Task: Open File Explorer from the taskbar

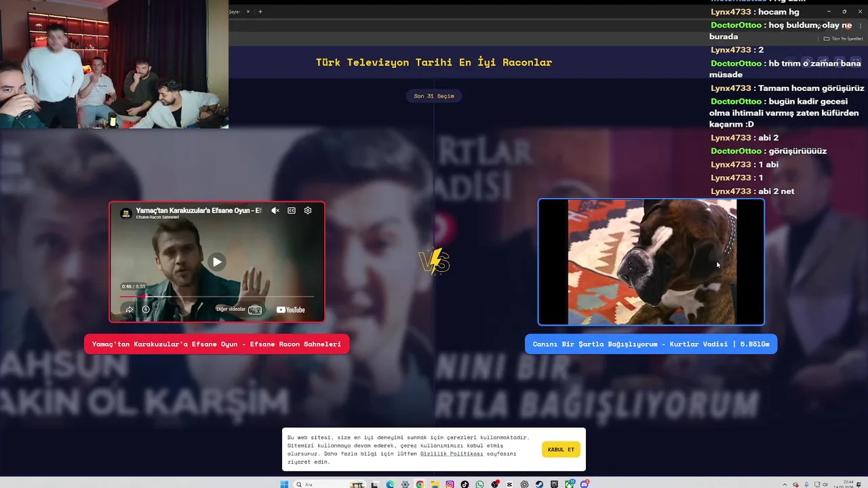Action: [x=435, y=484]
